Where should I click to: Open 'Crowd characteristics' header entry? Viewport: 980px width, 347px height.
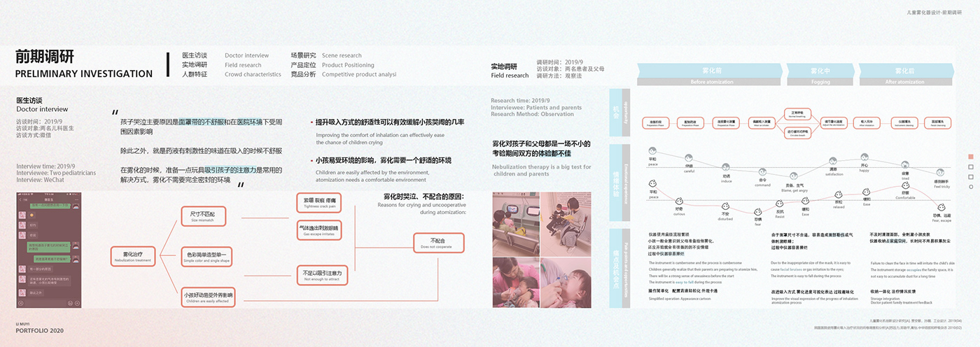point(253,74)
